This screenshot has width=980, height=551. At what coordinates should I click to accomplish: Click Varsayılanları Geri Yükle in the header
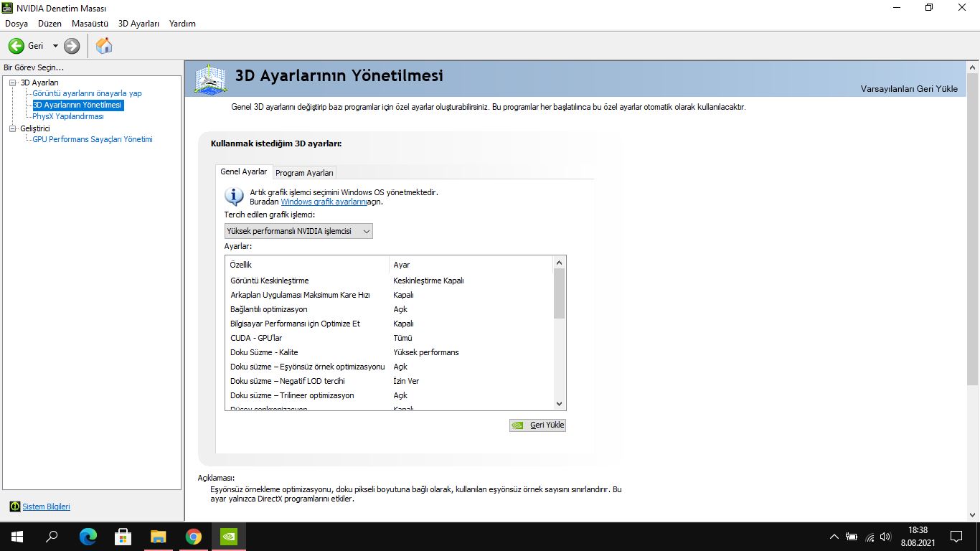[x=909, y=89]
